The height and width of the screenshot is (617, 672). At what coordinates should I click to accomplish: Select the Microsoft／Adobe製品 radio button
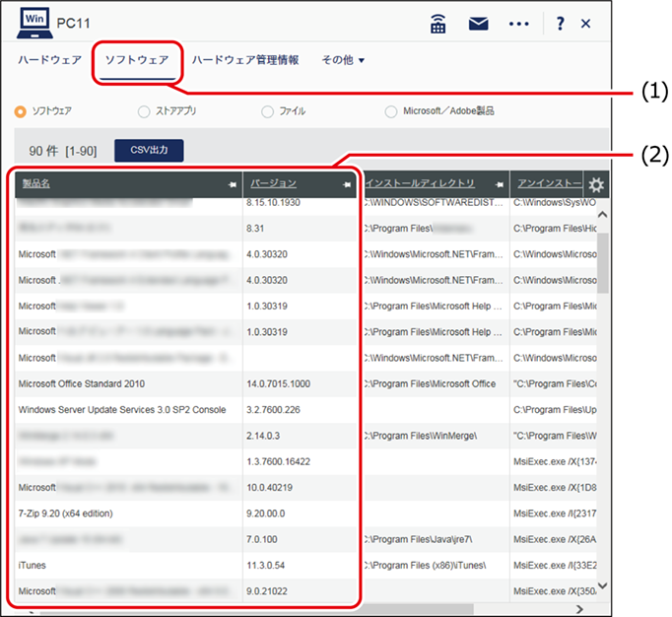click(x=391, y=112)
